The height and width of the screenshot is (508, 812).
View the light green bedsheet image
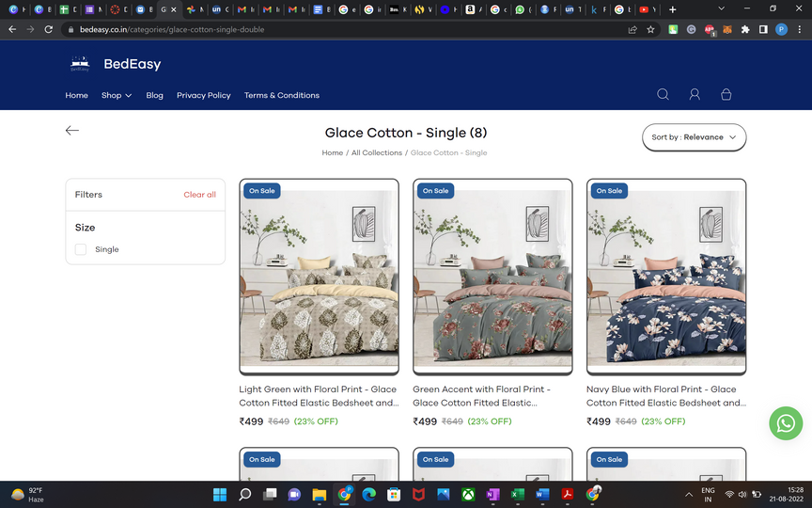click(x=319, y=277)
